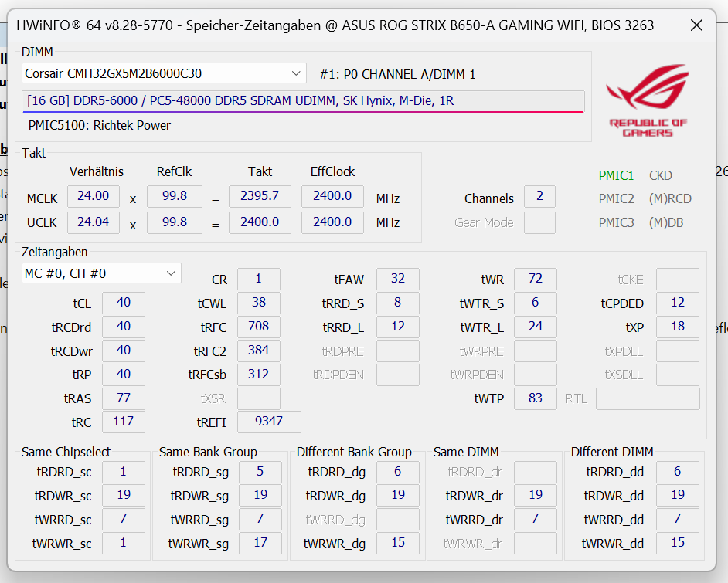
Task: Click the tRRD_L value 12
Action: [x=398, y=327]
